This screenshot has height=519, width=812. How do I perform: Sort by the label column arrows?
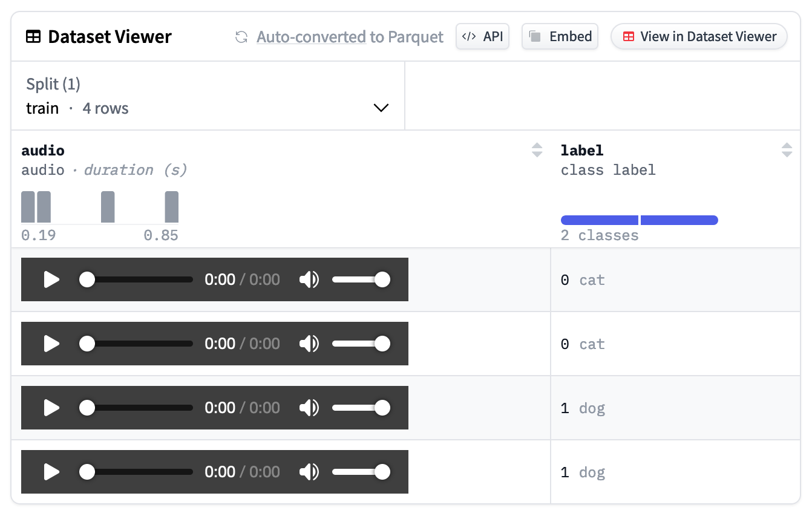coord(787,150)
